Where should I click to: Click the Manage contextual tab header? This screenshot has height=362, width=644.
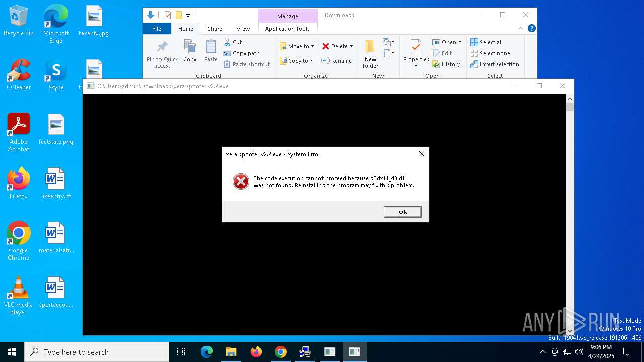(x=288, y=16)
